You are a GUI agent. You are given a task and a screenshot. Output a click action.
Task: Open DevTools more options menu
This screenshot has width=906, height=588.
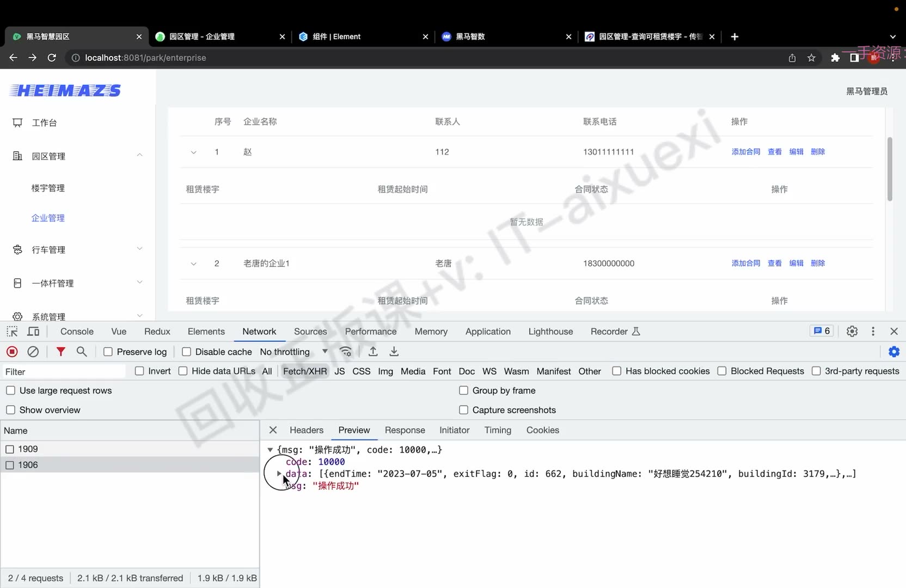pos(873,332)
